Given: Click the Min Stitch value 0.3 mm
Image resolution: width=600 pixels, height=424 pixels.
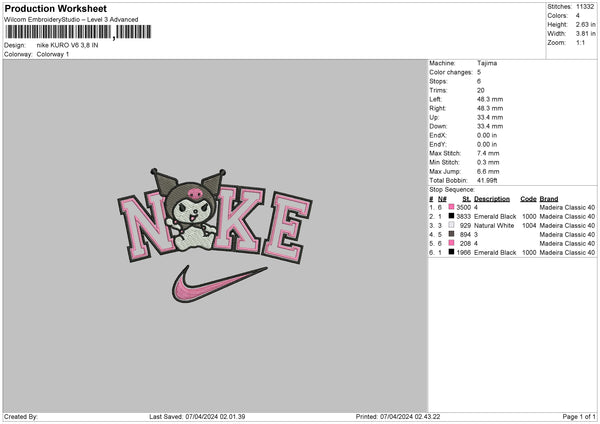Looking at the screenshot, I should [x=488, y=162].
